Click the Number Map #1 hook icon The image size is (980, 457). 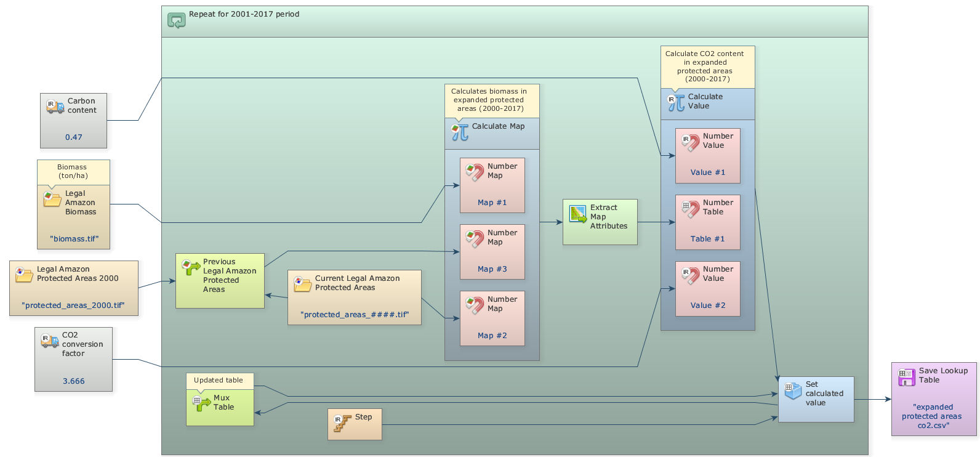474,172
